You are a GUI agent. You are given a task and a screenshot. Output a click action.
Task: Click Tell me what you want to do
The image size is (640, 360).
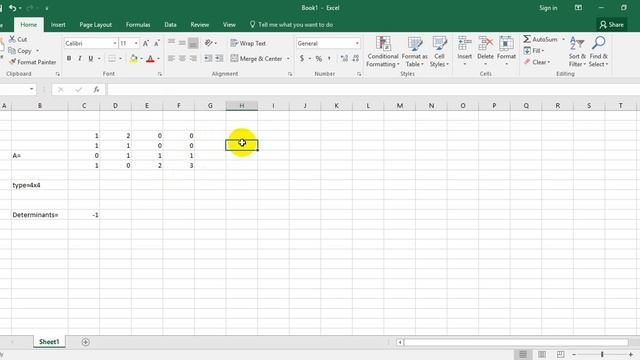tap(291, 24)
